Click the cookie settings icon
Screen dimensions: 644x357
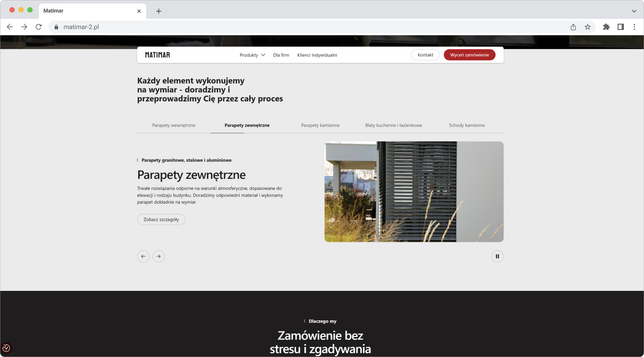tap(6, 348)
